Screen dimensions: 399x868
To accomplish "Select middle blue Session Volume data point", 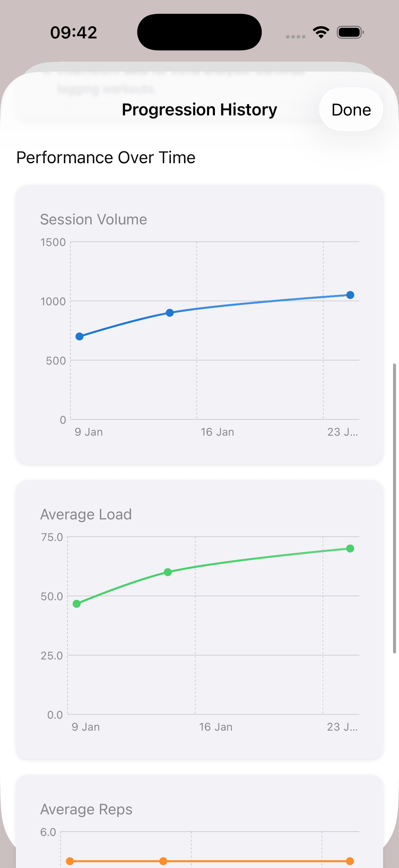I will (170, 313).
